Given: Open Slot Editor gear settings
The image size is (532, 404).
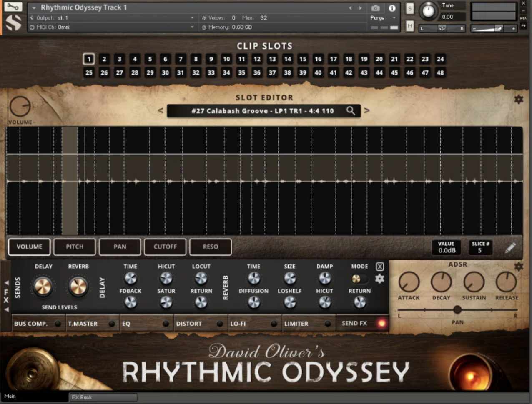Looking at the screenshot, I should [x=518, y=99].
